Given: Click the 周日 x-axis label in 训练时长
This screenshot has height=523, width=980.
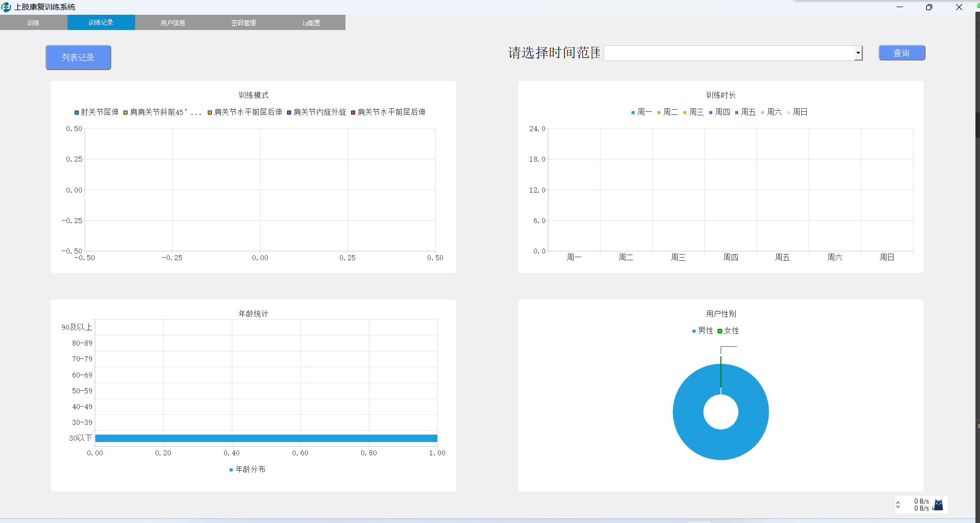Looking at the screenshot, I should point(887,258).
